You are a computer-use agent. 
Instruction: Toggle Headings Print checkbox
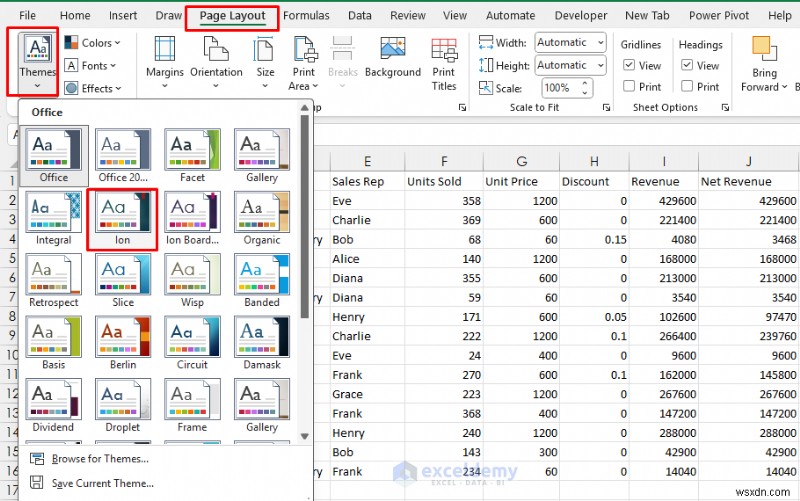(687, 86)
